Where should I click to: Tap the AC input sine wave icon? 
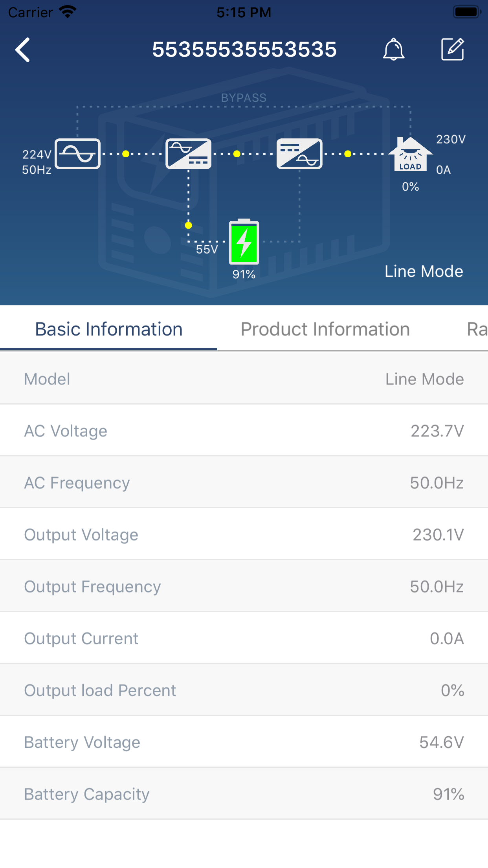(77, 154)
